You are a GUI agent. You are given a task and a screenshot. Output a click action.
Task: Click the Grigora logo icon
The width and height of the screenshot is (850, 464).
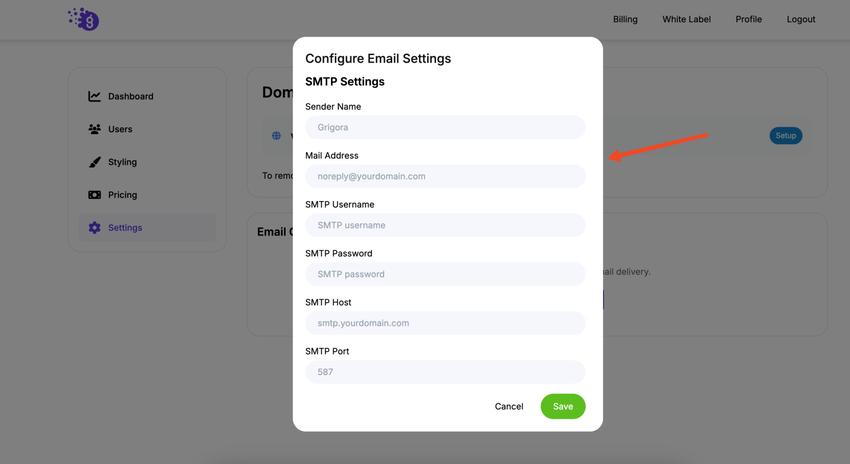pos(84,19)
